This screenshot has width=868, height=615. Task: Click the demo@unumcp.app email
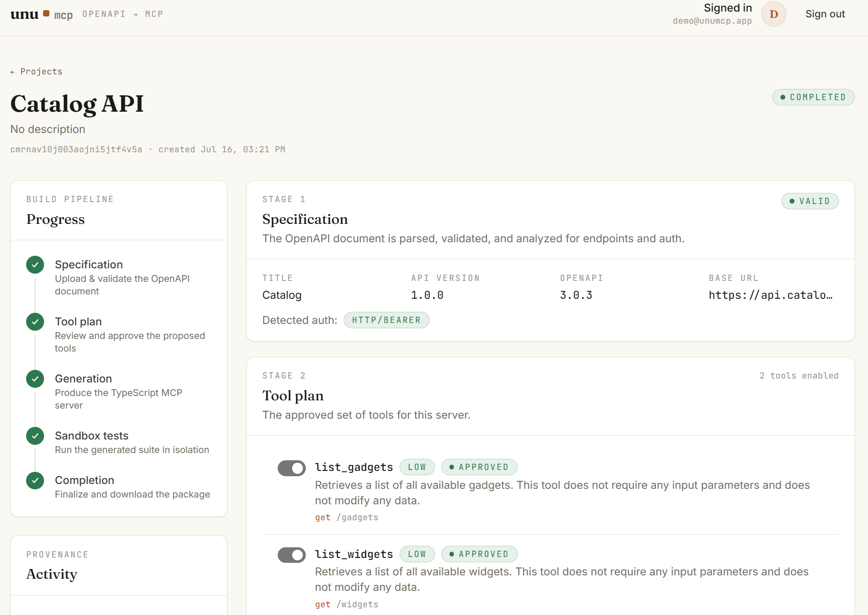712,21
